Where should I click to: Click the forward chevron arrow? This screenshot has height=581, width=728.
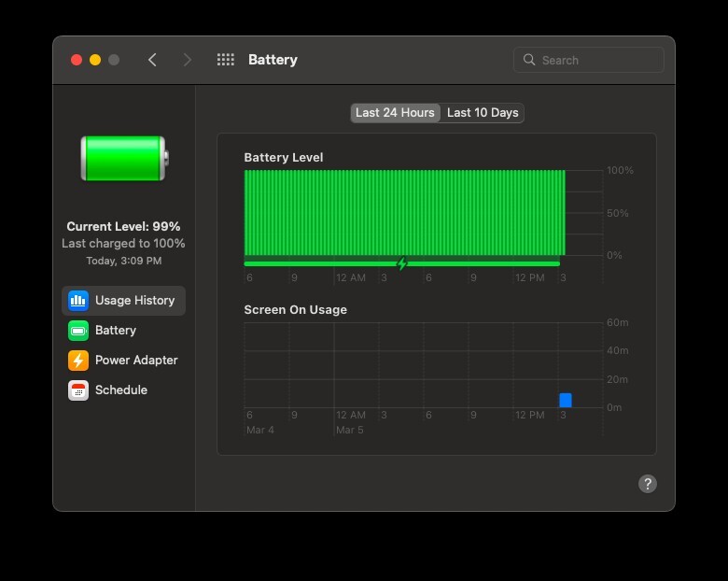[188, 60]
